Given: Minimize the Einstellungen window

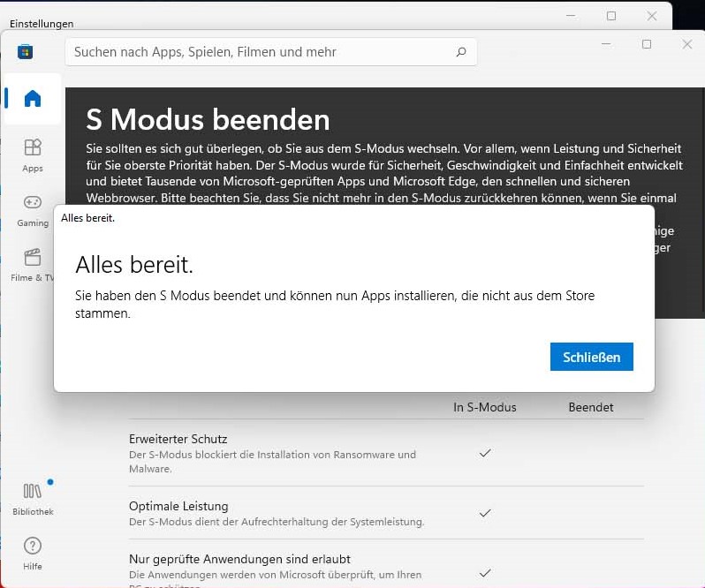Looking at the screenshot, I should point(571,16).
